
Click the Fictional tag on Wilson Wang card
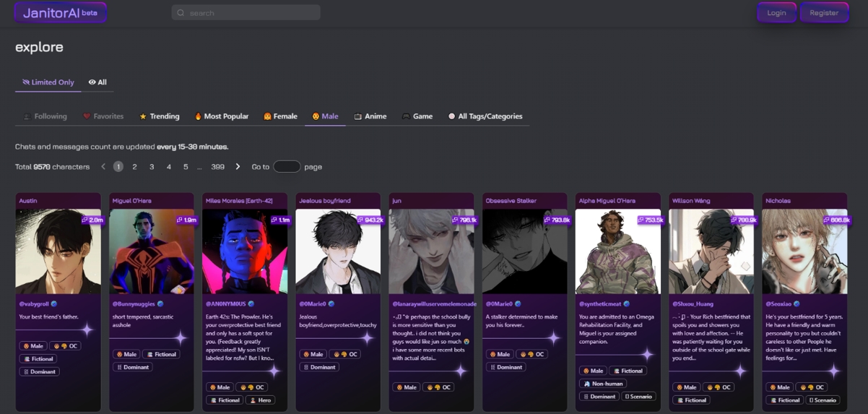coord(693,400)
